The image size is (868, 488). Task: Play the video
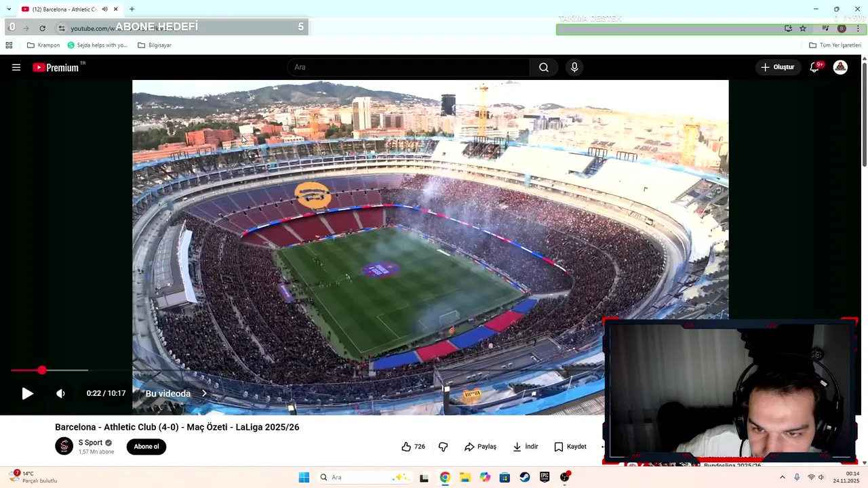click(27, 393)
